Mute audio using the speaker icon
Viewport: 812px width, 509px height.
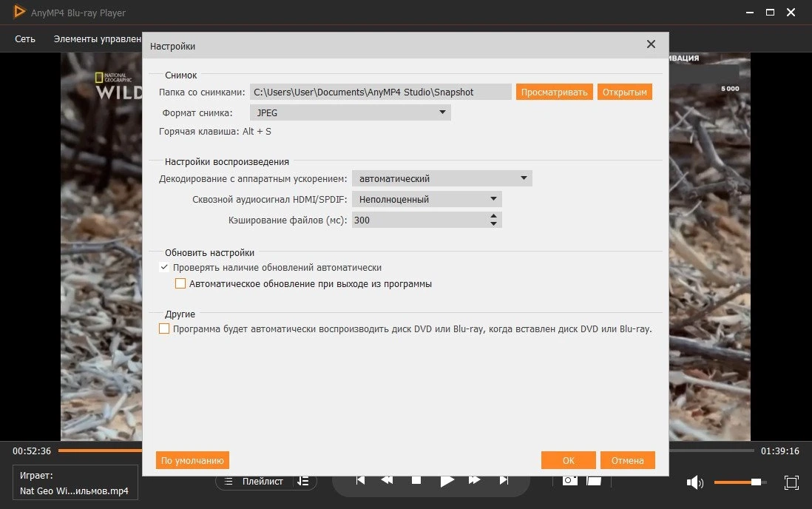click(694, 482)
